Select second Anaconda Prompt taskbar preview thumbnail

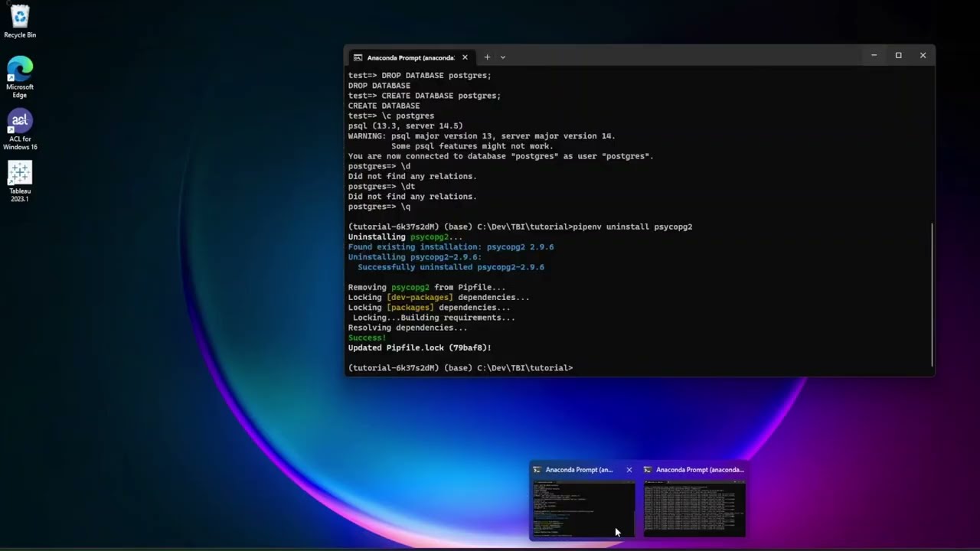tap(694, 509)
